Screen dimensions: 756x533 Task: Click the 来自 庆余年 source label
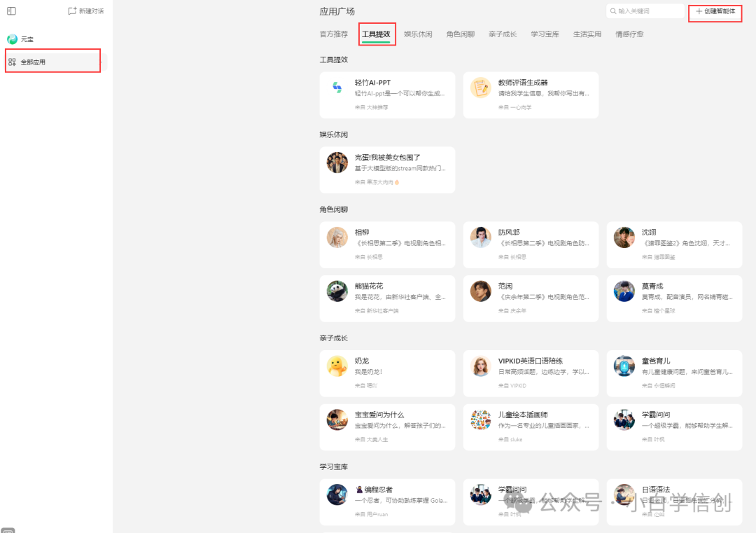(x=512, y=311)
